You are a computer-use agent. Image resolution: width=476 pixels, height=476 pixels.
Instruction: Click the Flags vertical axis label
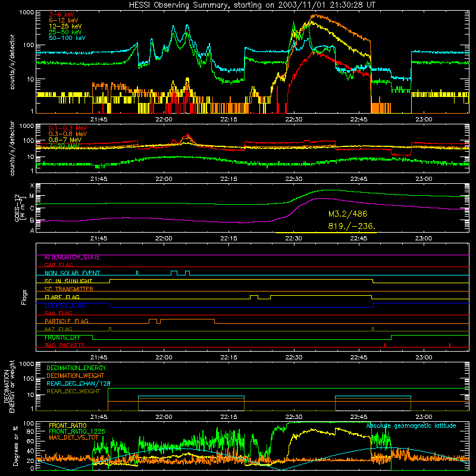tap(24, 297)
